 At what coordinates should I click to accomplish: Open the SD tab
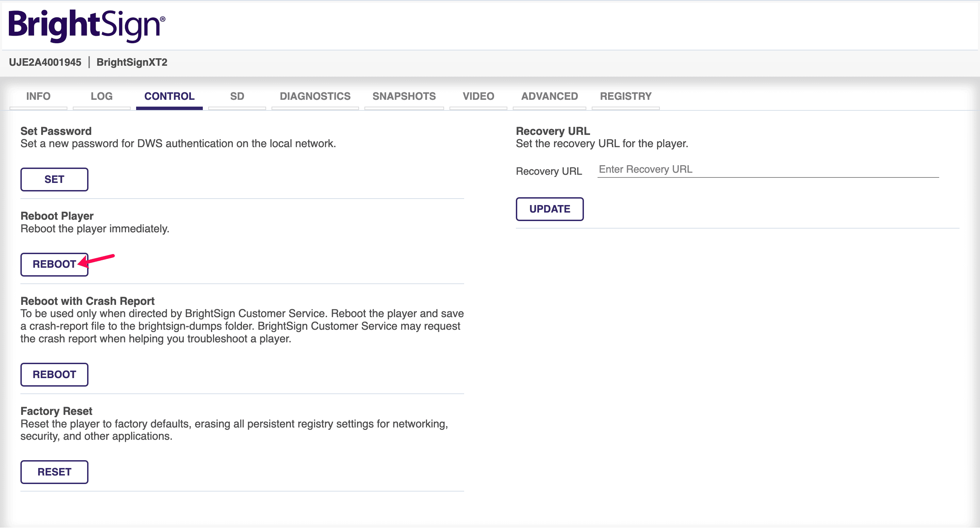236,96
